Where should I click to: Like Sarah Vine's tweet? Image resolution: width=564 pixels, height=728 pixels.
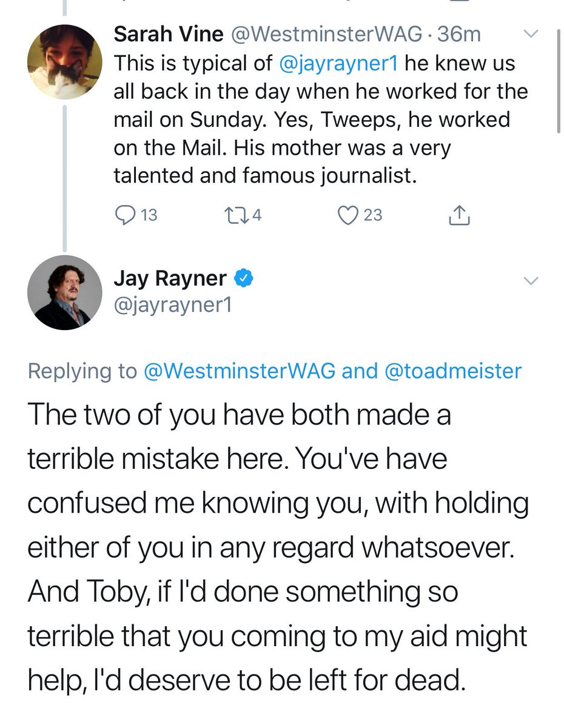(349, 215)
